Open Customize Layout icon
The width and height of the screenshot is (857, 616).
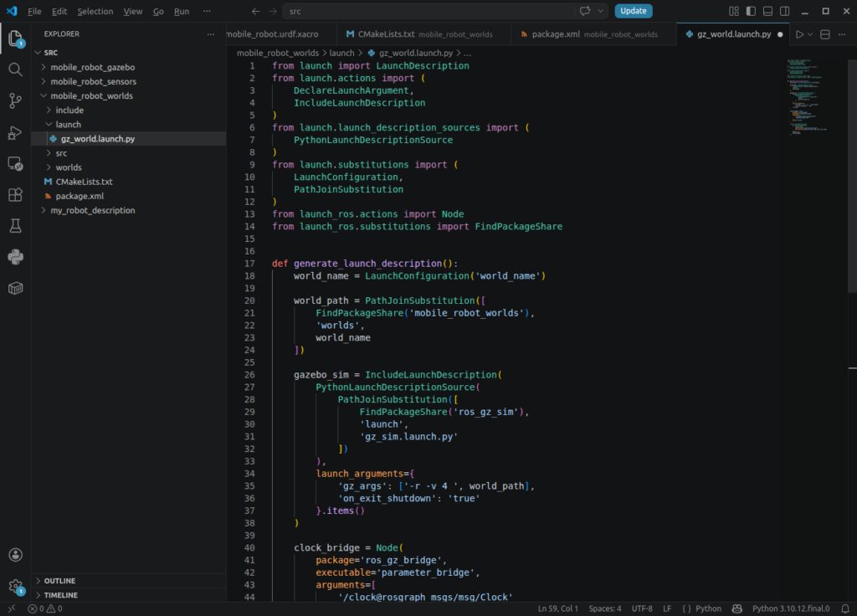pos(733,11)
